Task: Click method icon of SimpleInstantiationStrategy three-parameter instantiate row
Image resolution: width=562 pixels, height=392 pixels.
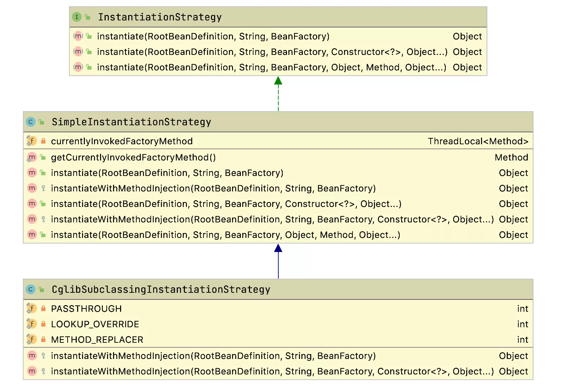Action: pyautogui.click(x=32, y=172)
